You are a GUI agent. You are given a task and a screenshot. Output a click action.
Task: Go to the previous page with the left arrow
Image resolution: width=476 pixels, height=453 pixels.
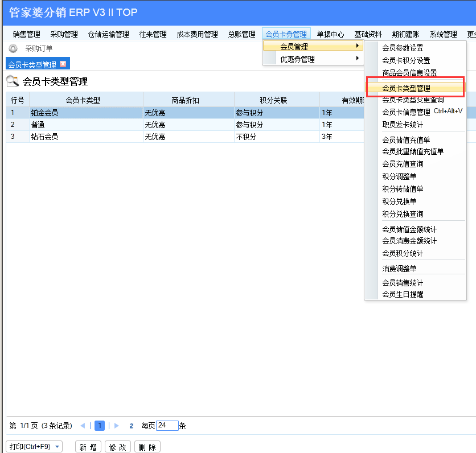click(x=83, y=426)
